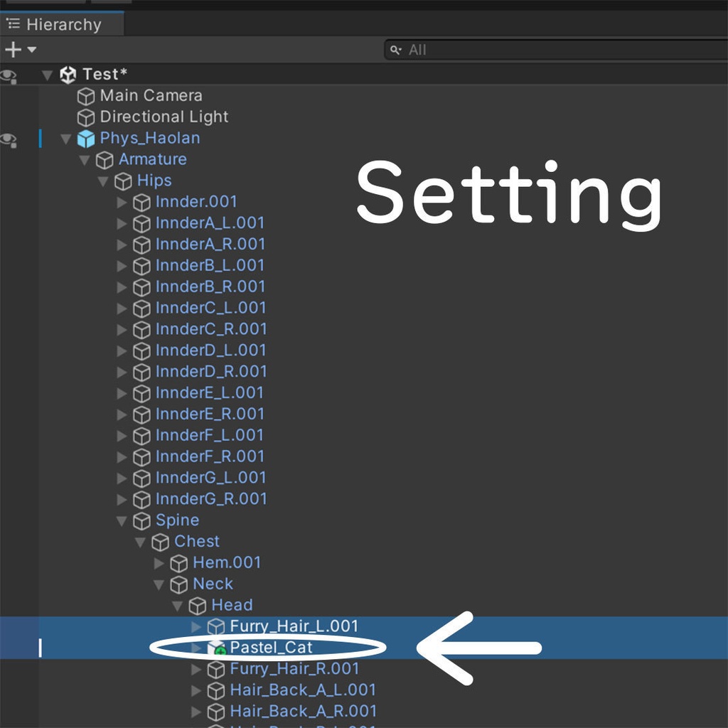Collapse the Spine foldout arrow
728x728 pixels.
tap(122, 521)
